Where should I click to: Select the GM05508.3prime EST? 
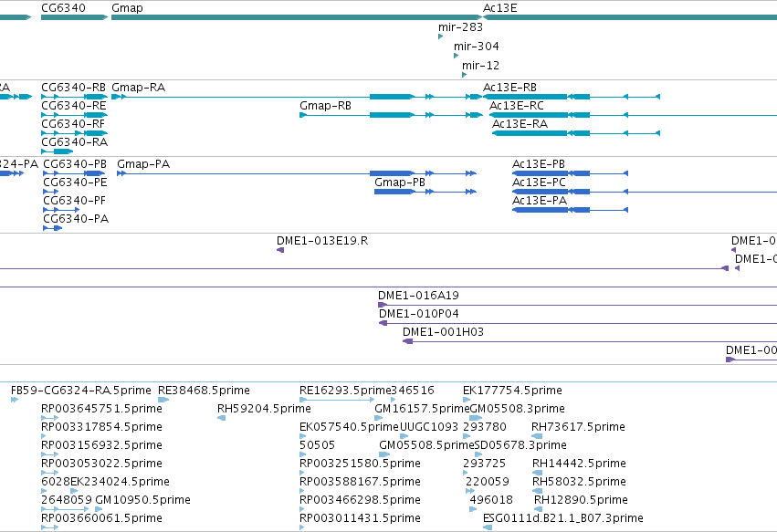(476, 418)
